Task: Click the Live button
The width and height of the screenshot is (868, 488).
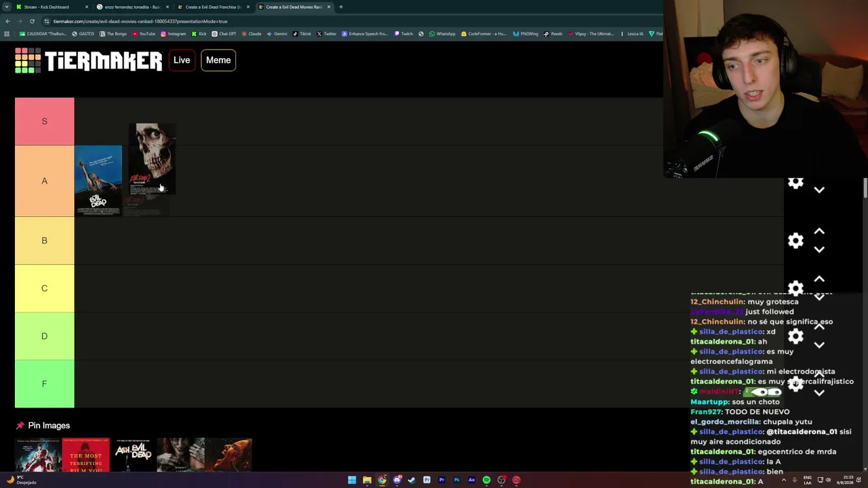Action: point(182,60)
